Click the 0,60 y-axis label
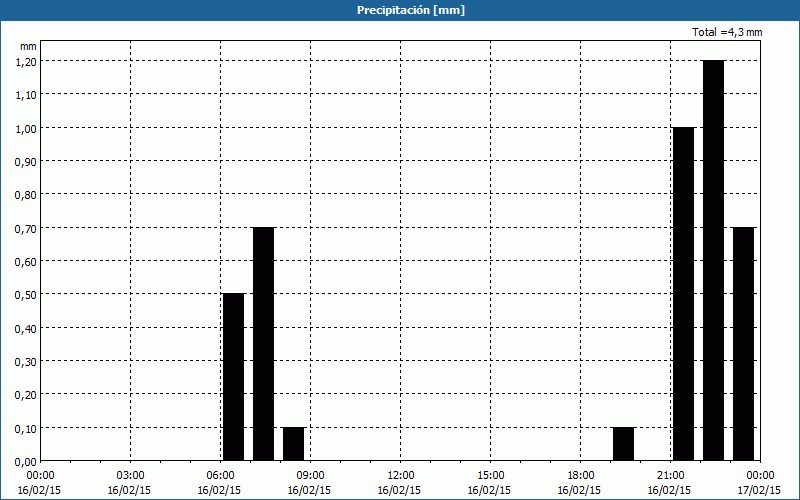Screen dimensions: 800x500 [x=26, y=261]
